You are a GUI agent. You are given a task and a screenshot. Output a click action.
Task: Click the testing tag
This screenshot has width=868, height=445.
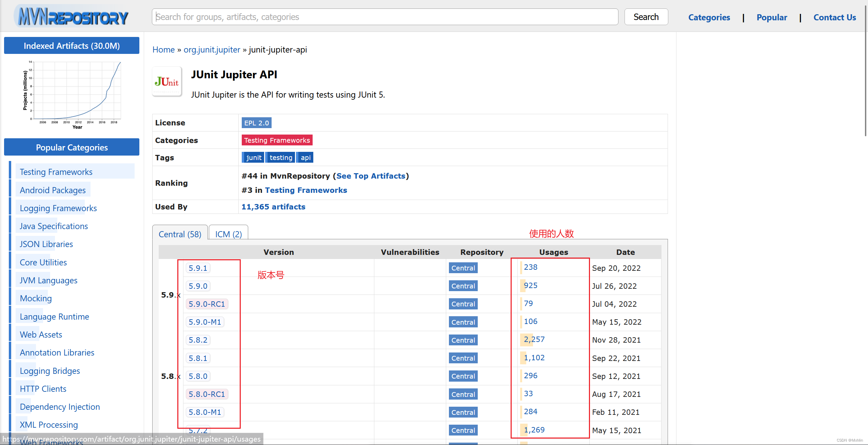coord(280,157)
